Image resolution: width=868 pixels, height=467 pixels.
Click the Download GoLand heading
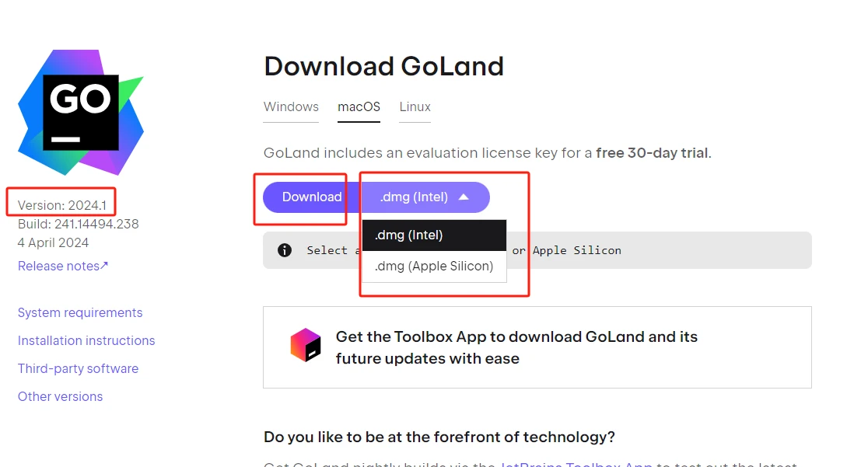click(383, 66)
